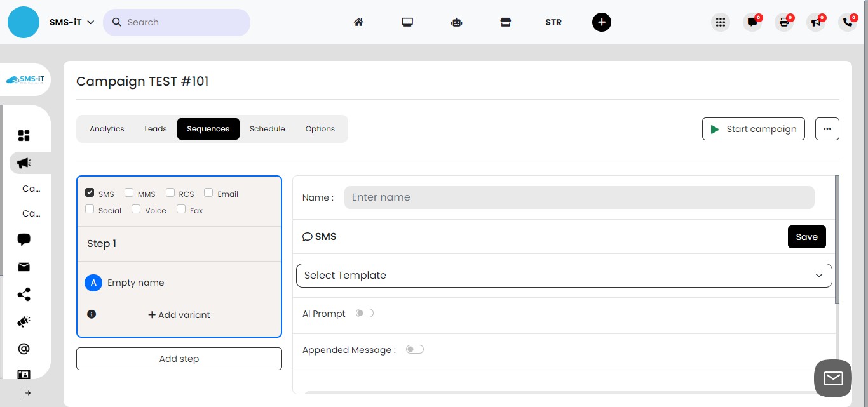The image size is (868, 407).
Task: Click the Enter name input field
Action: (579, 197)
